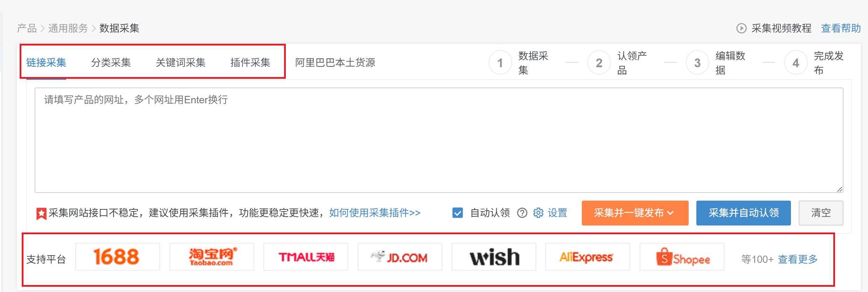The width and height of the screenshot is (868, 292).
Task: Click the AliExpress logo tile
Action: (588, 257)
